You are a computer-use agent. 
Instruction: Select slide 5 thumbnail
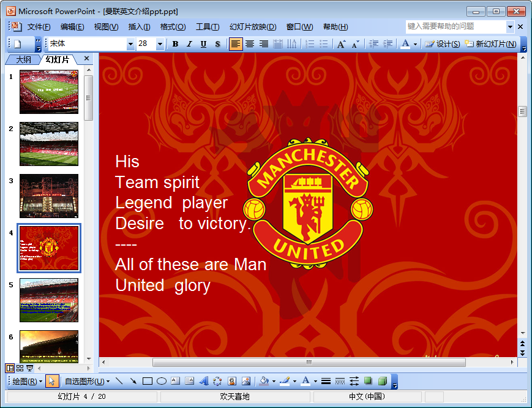pyautogui.click(x=49, y=300)
